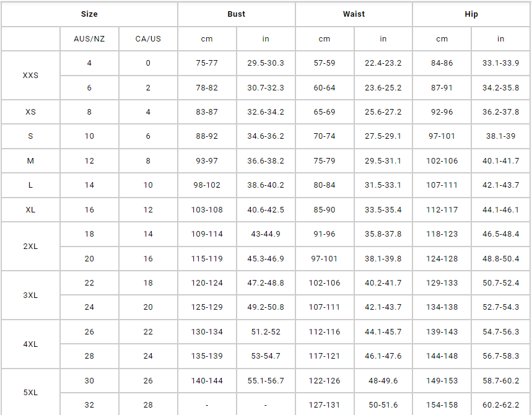Click bust cell 93-97 cm
Screen dimensions: 532x415
click(x=207, y=161)
